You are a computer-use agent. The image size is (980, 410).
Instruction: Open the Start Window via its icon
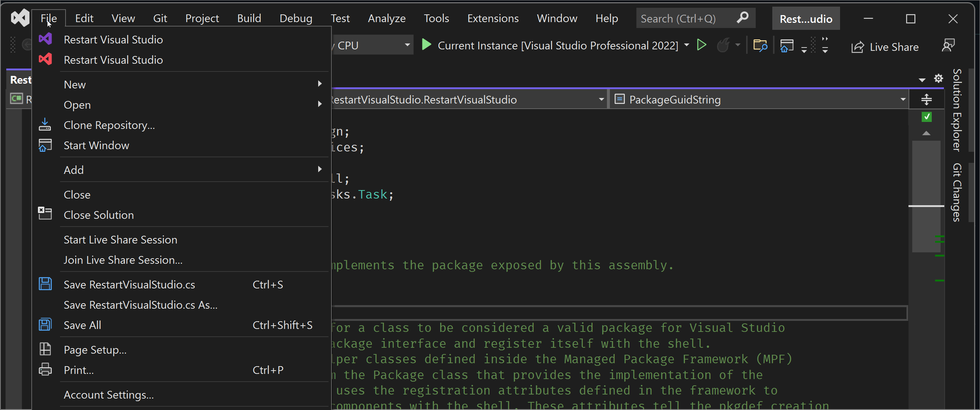(45, 145)
